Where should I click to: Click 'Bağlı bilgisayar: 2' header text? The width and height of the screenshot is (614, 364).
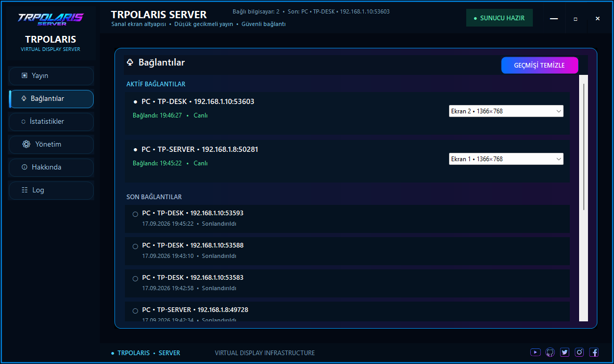(x=256, y=12)
